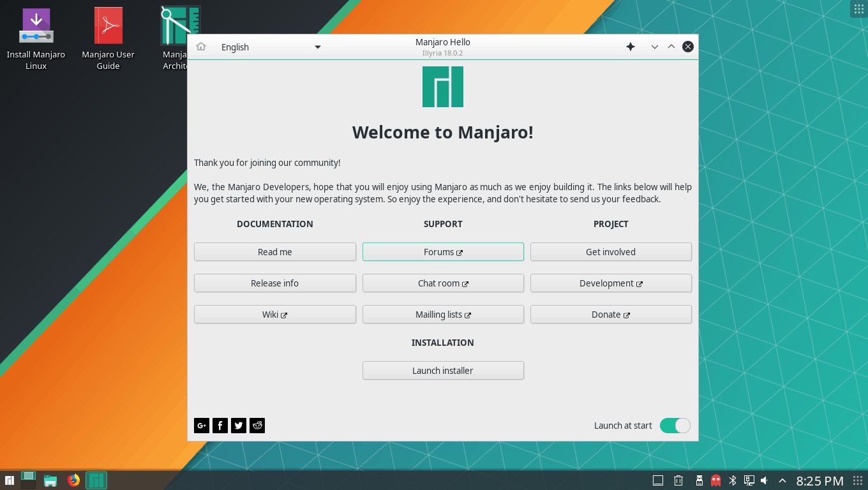Open Bluetooth settings from system tray

[731, 480]
